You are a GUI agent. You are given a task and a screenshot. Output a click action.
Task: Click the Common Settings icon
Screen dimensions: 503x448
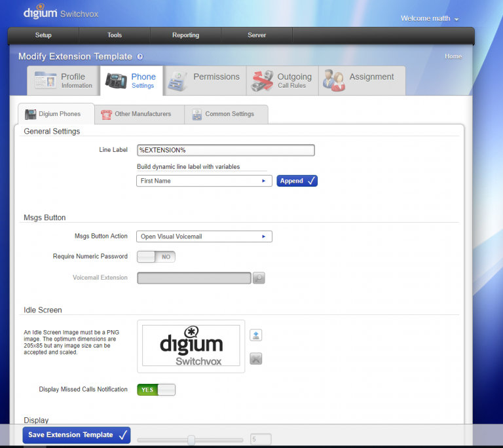point(196,114)
